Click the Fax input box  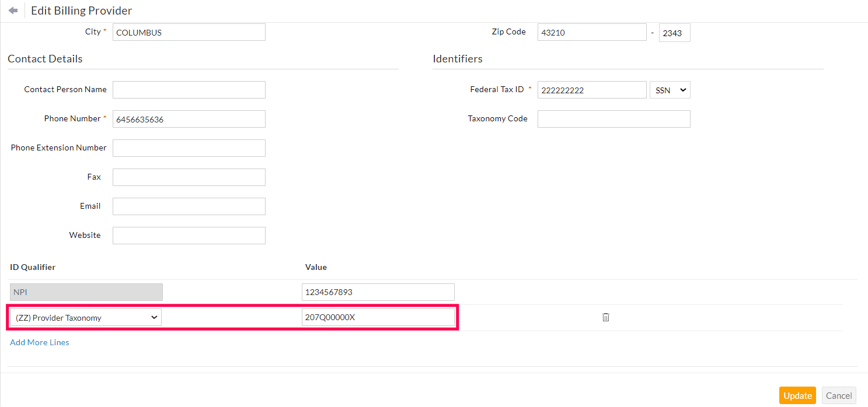coord(189,177)
